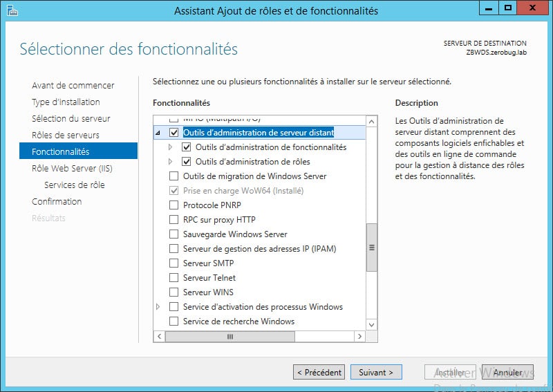Check Outils de migration de Windows Server
Viewport: 553px width, 392px height.
coord(174,176)
